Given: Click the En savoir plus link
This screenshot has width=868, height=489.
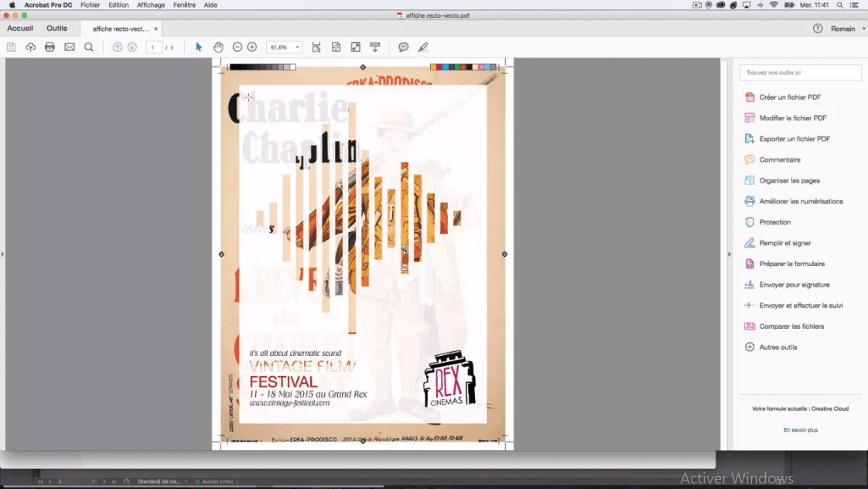Looking at the screenshot, I should [801, 429].
